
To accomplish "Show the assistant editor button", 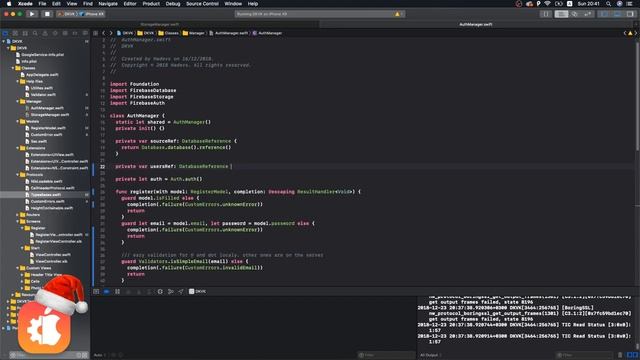I will pos(574,14).
